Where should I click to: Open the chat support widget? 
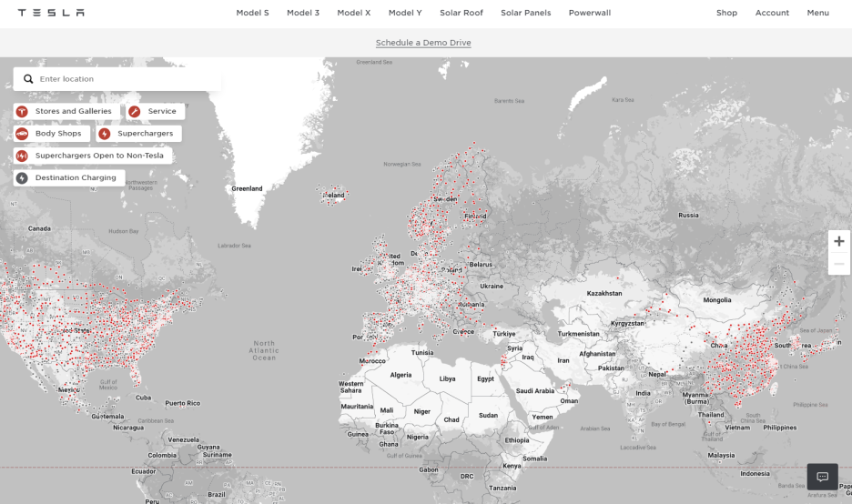coord(822,477)
